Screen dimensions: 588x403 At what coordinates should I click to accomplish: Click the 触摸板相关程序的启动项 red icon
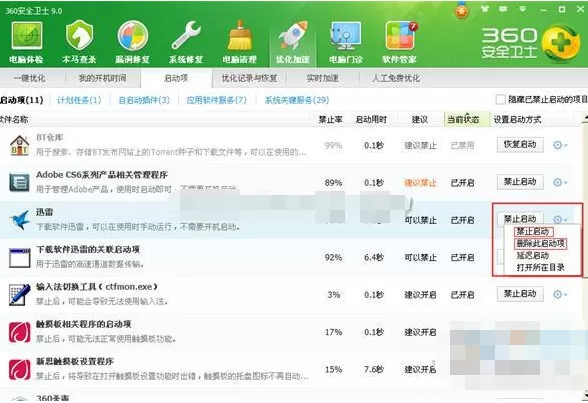click(x=20, y=332)
